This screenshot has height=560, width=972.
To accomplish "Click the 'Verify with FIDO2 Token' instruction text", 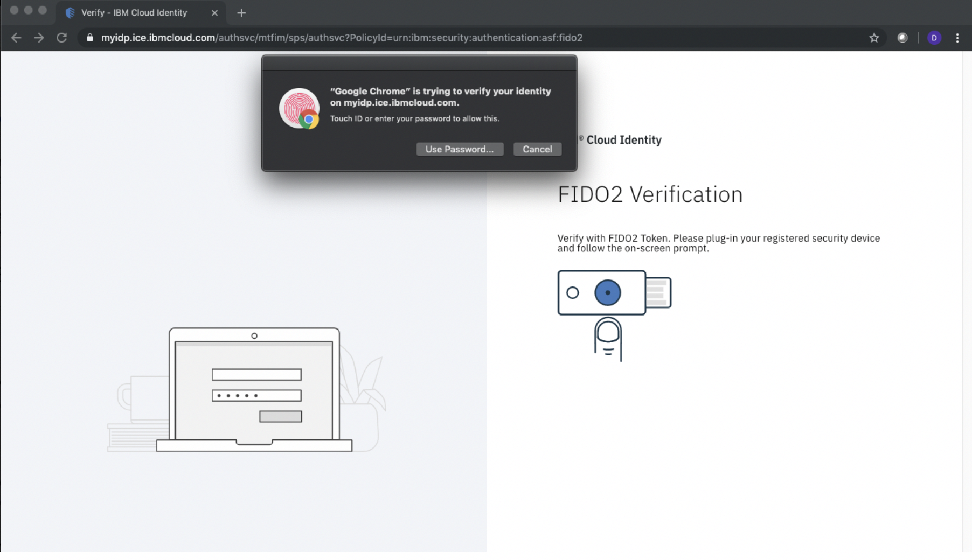I will click(x=719, y=243).
